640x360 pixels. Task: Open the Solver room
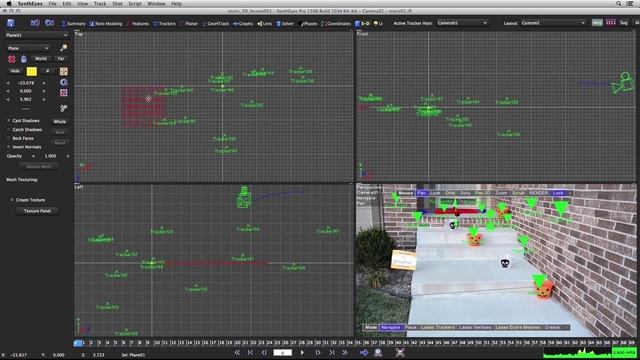pos(285,24)
